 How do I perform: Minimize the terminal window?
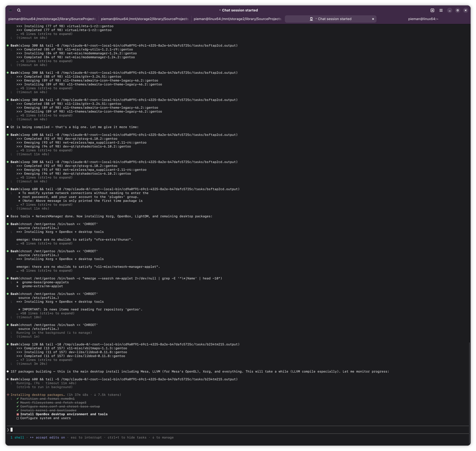point(449,10)
